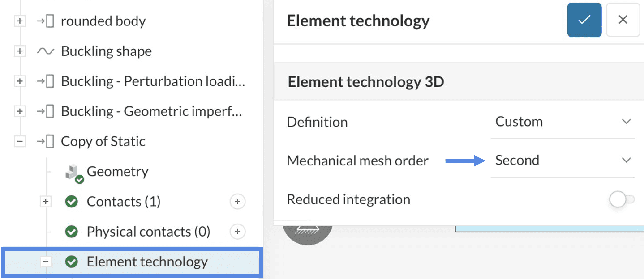Add a new contact with plus icon
The image size is (644, 279).
pos(237,202)
